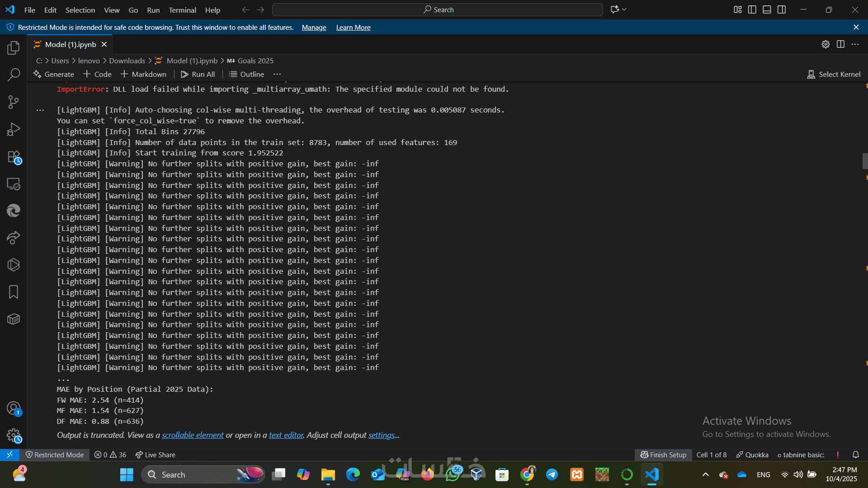Open the Run and Debug view
Viewport: 868px width, 488px height.
[14, 130]
